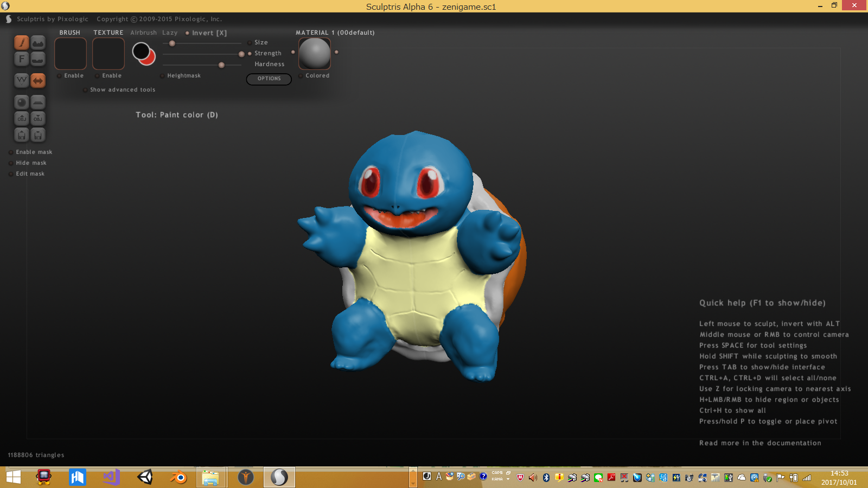Screen dimensions: 868x488
Task: Open Read more in the documentation link
Action: tap(760, 443)
